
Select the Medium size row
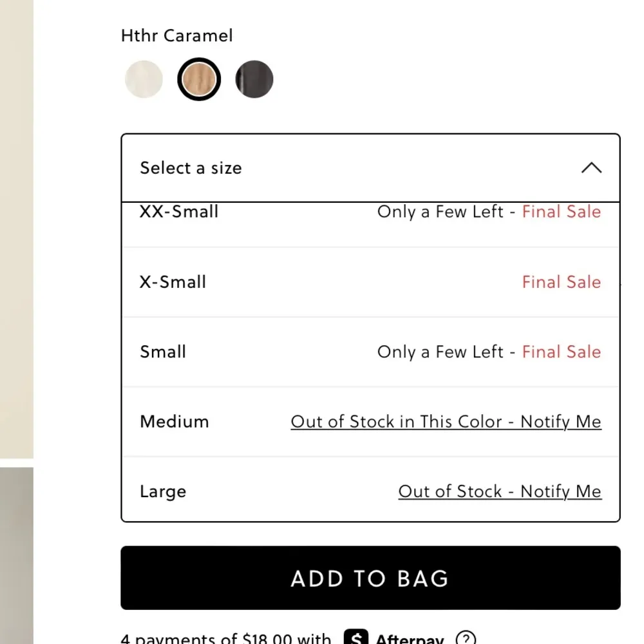tap(175, 422)
